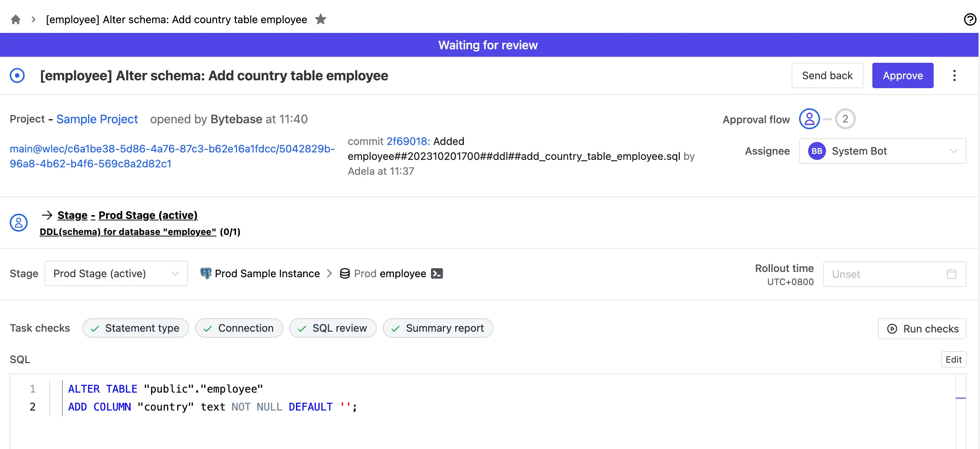Open the Prod Stage dropdown

(x=115, y=273)
